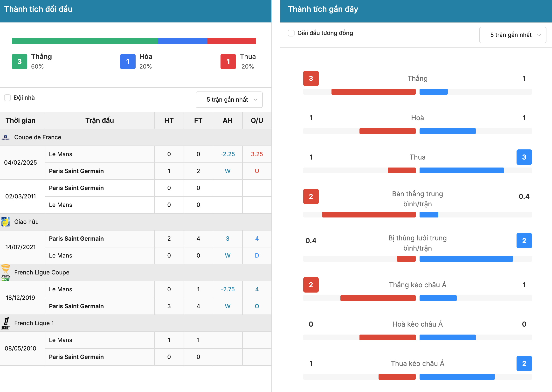Click the HT column header
552x392 pixels.
point(169,120)
